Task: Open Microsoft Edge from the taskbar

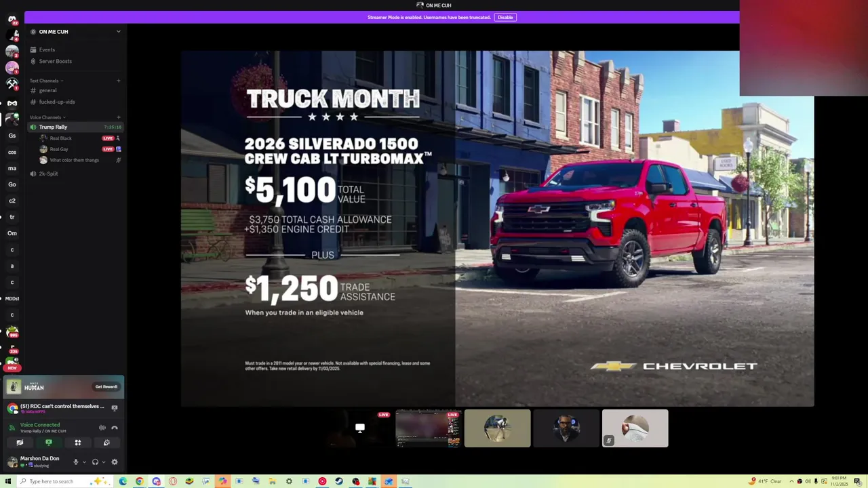Action: pos(123,481)
